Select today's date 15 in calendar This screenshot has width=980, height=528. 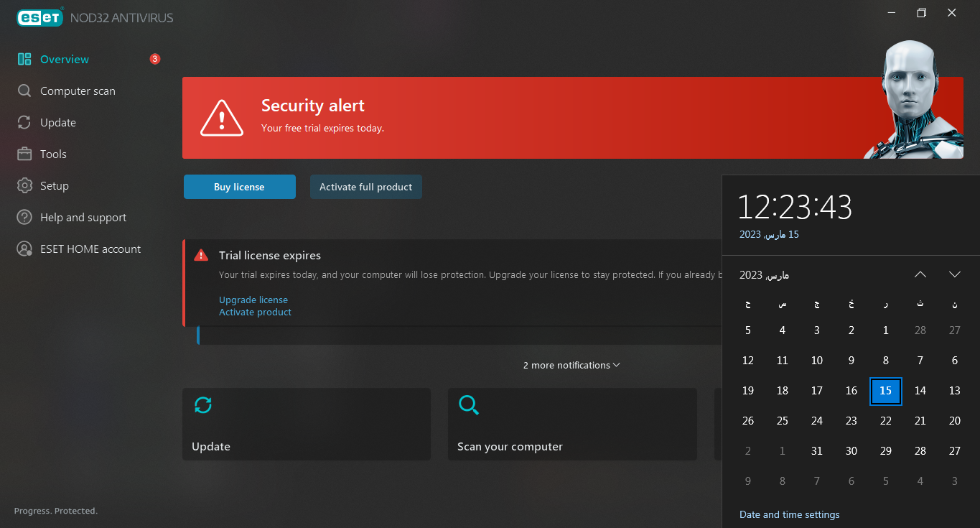pos(886,391)
